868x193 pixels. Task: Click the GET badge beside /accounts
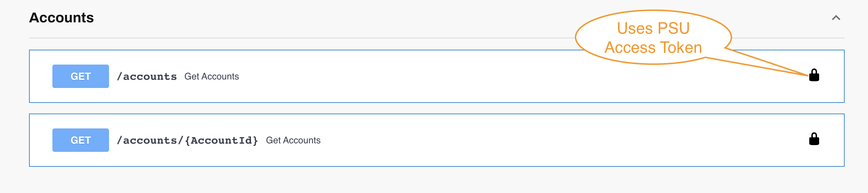[81, 76]
